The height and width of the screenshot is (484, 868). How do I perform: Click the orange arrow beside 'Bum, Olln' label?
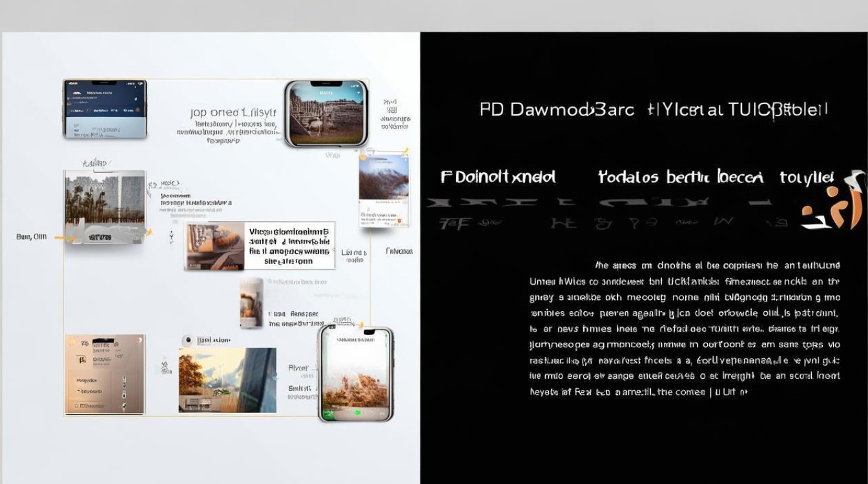click(60, 237)
